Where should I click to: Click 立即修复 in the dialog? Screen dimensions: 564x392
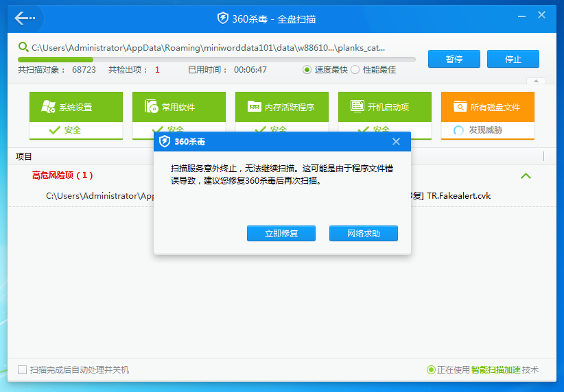click(x=281, y=234)
